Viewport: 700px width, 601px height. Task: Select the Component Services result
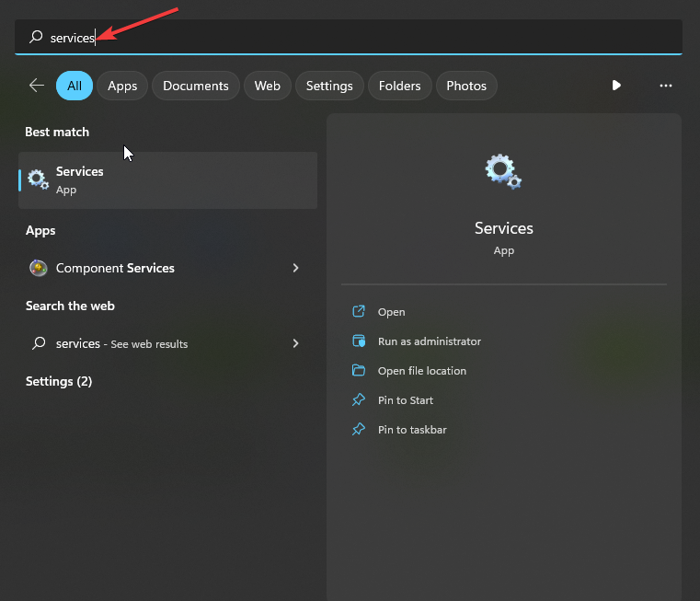click(x=167, y=268)
